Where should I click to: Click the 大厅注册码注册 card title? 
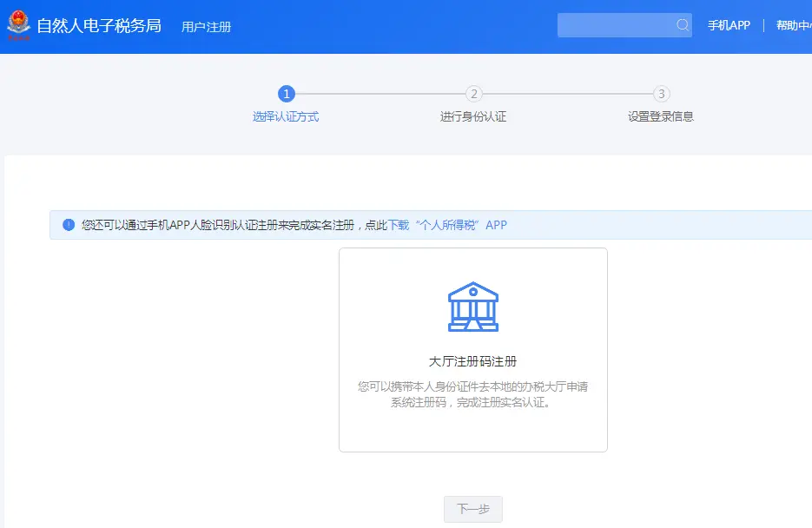[472, 361]
